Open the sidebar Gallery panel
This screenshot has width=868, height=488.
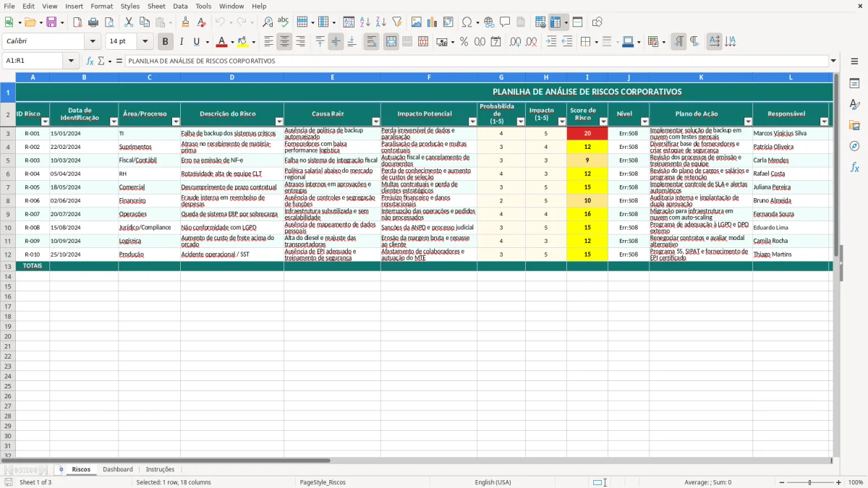854,125
